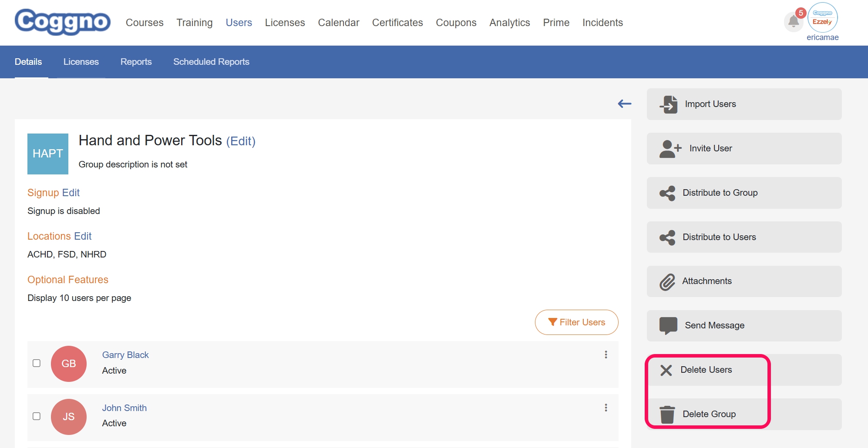Click the Filter Users button
Image resolution: width=868 pixels, height=448 pixels.
click(577, 322)
